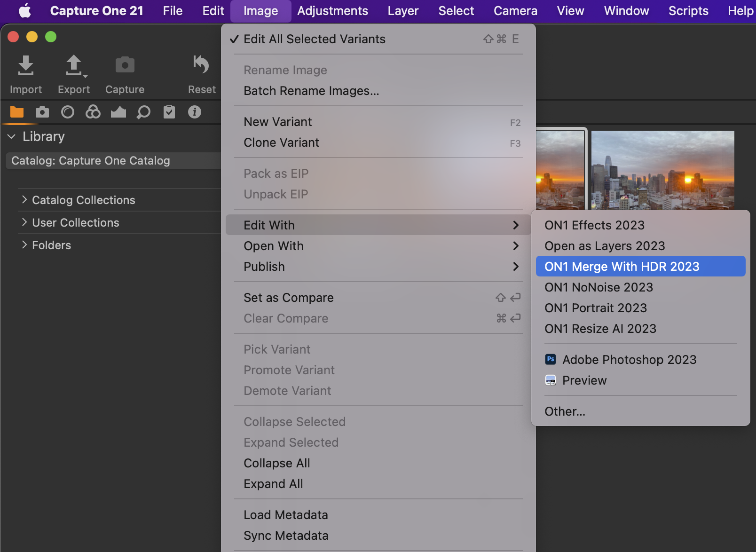Switch to the Capture tool tab camera icon
756x552 pixels.
(42, 112)
